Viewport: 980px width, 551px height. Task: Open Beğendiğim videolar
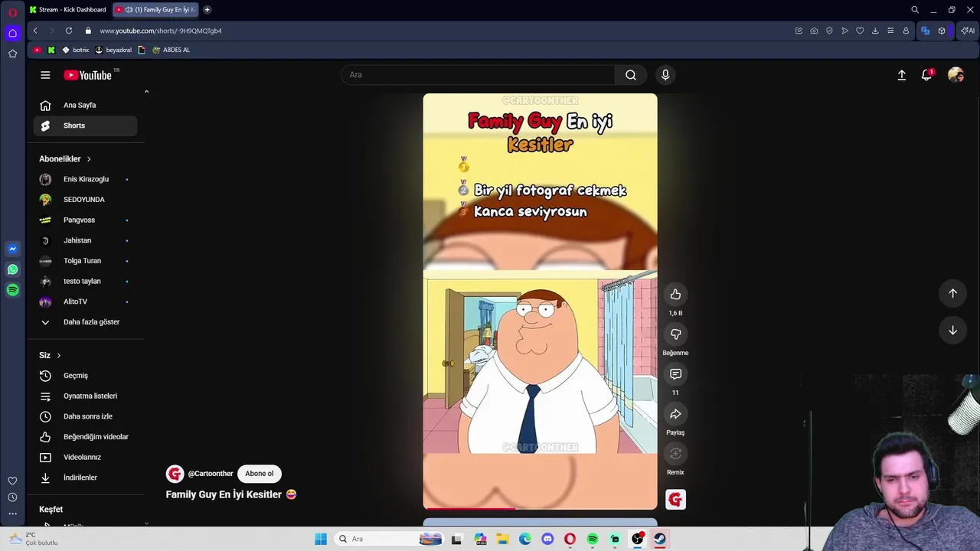85,437
